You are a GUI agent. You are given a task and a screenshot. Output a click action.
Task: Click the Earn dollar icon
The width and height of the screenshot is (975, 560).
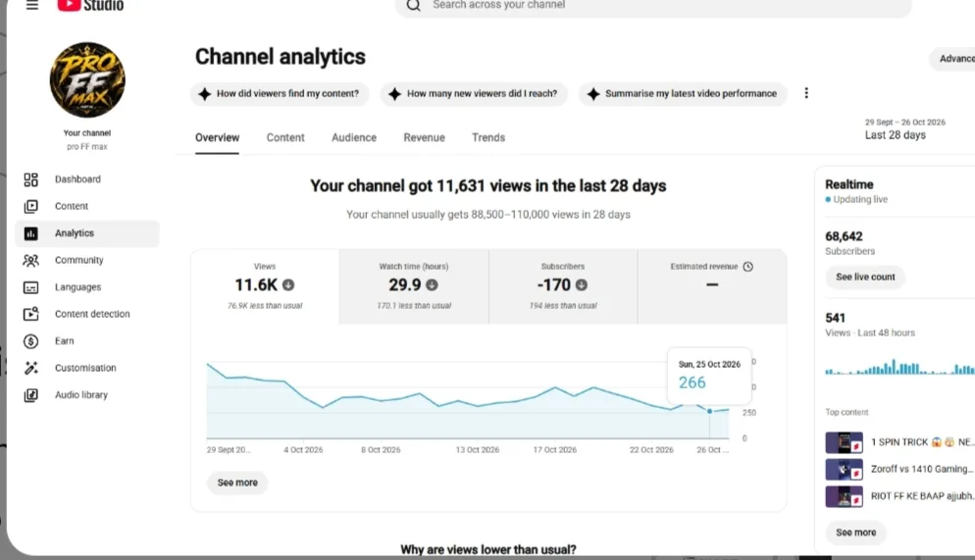[30, 341]
